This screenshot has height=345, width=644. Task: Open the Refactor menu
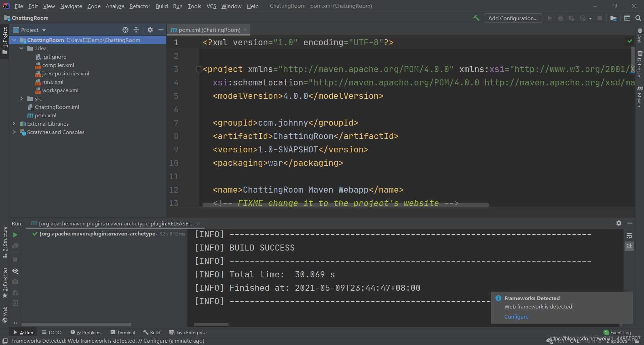140,6
